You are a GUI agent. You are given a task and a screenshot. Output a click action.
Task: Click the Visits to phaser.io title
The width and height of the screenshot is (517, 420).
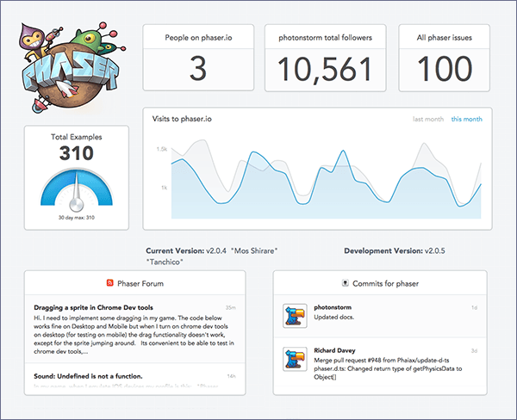point(182,119)
